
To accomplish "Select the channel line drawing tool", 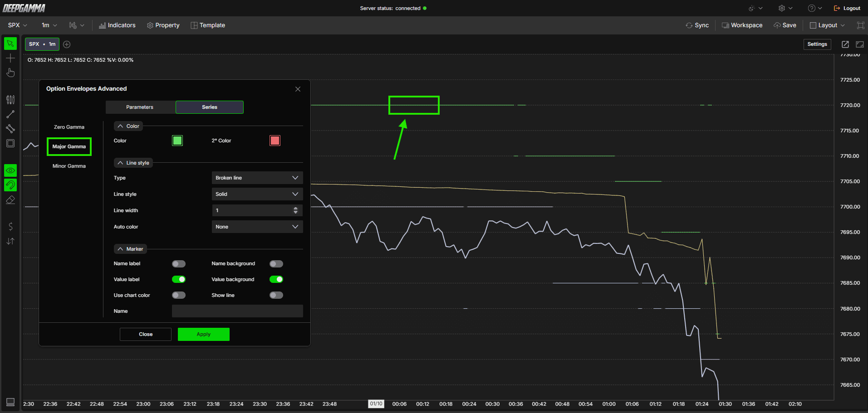I will pyautogui.click(x=10, y=129).
